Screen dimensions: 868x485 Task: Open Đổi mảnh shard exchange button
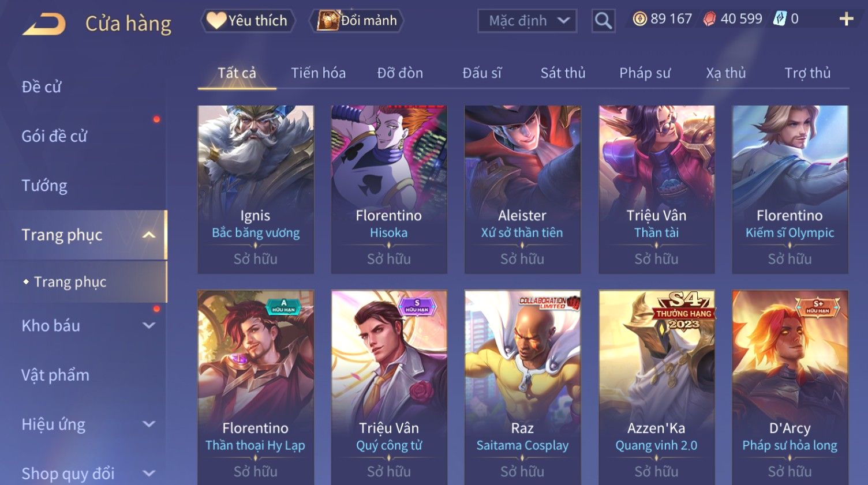point(356,21)
